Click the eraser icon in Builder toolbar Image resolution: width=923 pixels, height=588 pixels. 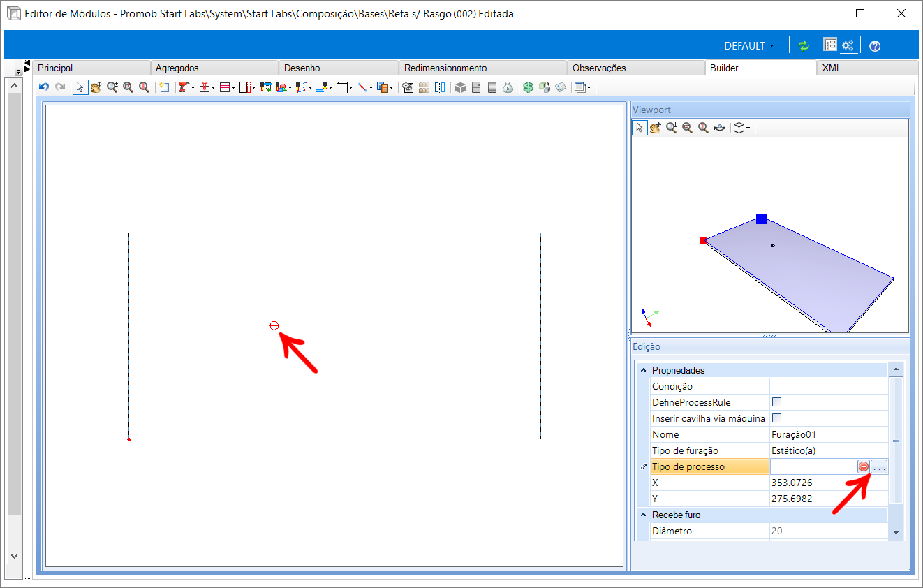[561, 87]
